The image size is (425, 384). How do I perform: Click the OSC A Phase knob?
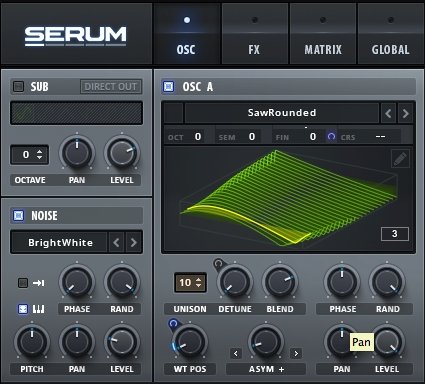(342, 282)
